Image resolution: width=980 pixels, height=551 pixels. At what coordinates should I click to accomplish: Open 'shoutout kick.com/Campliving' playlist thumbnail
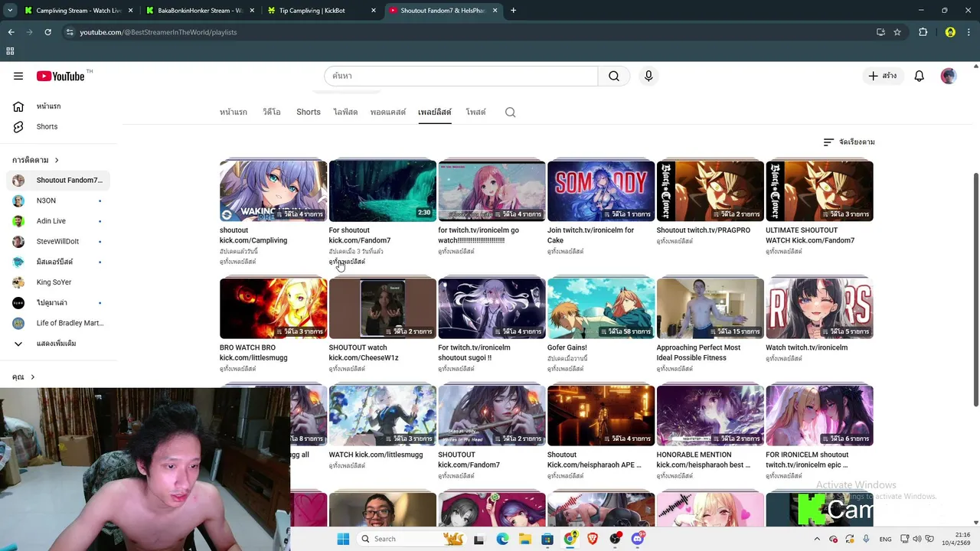[273, 191]
